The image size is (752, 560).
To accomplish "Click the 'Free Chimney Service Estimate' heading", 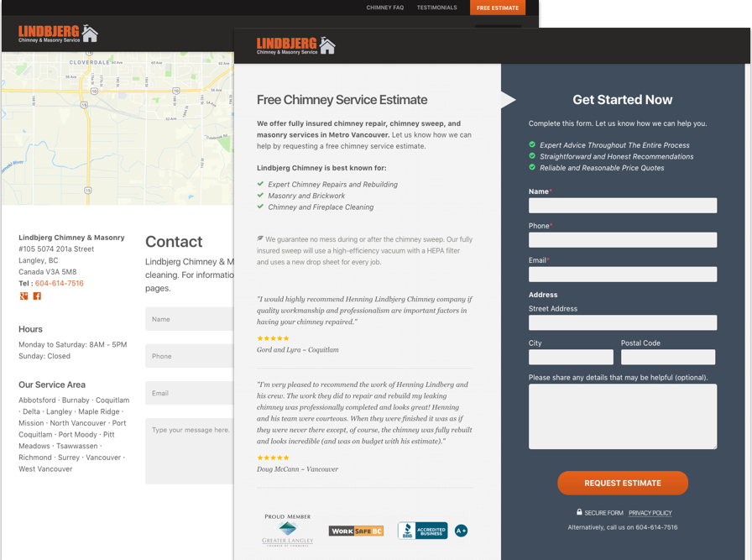I will pyautogui.click(x=342, y=100).
